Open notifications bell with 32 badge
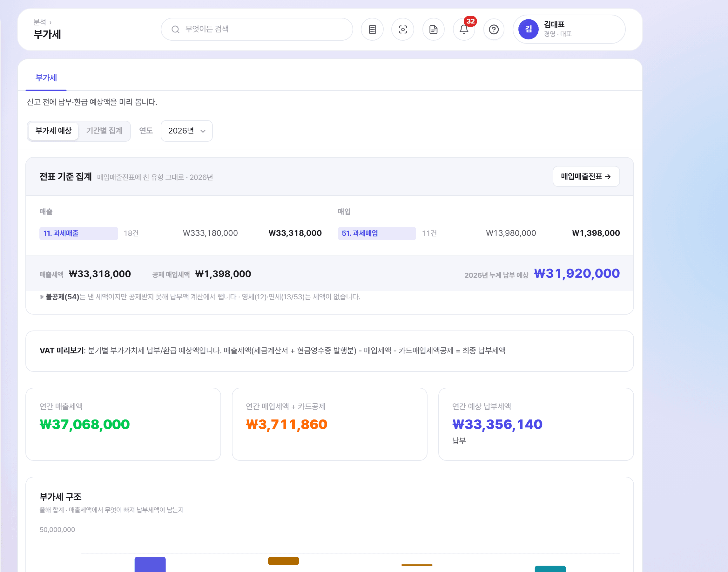728x572 pixels. pyautogui.click(x=464, y=30)
